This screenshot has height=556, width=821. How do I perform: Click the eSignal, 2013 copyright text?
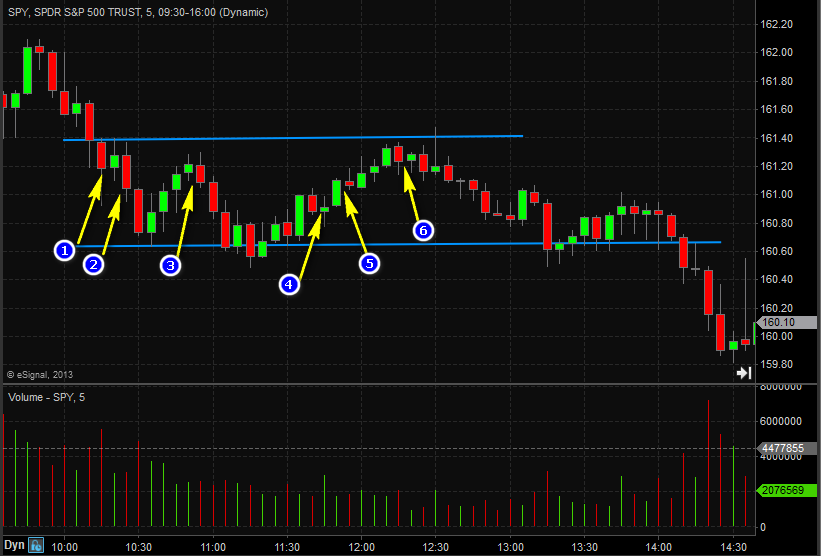(x=40, y=375)
